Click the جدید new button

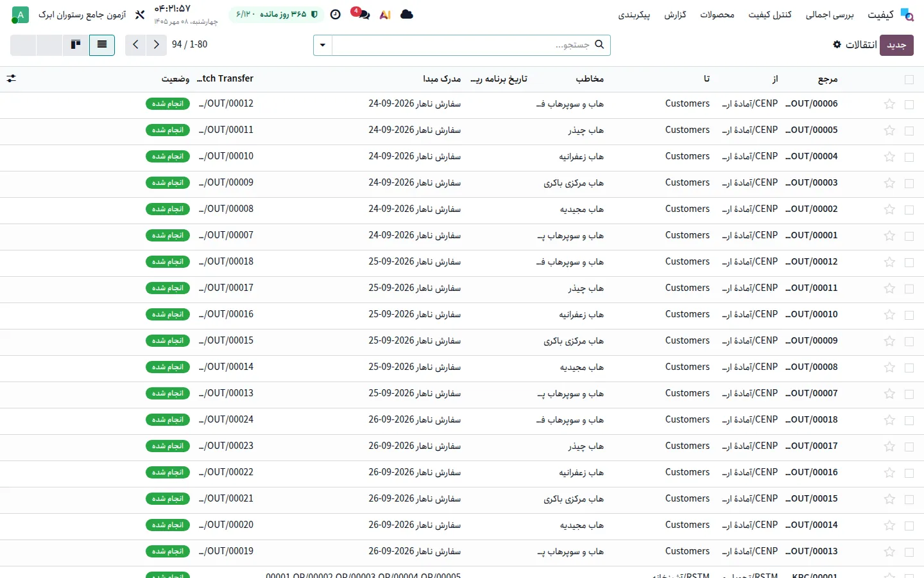[896, 45]
